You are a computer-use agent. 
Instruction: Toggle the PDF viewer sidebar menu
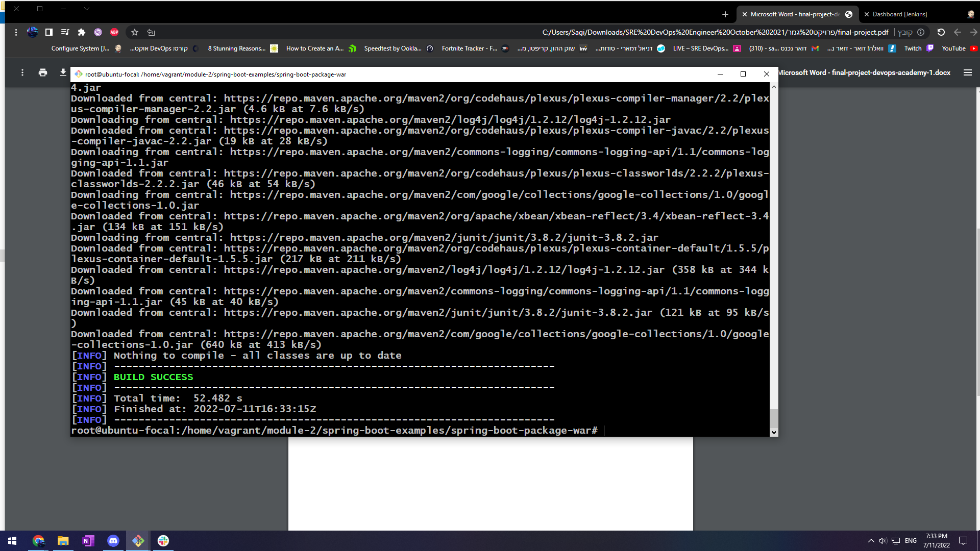click(967, 73)
